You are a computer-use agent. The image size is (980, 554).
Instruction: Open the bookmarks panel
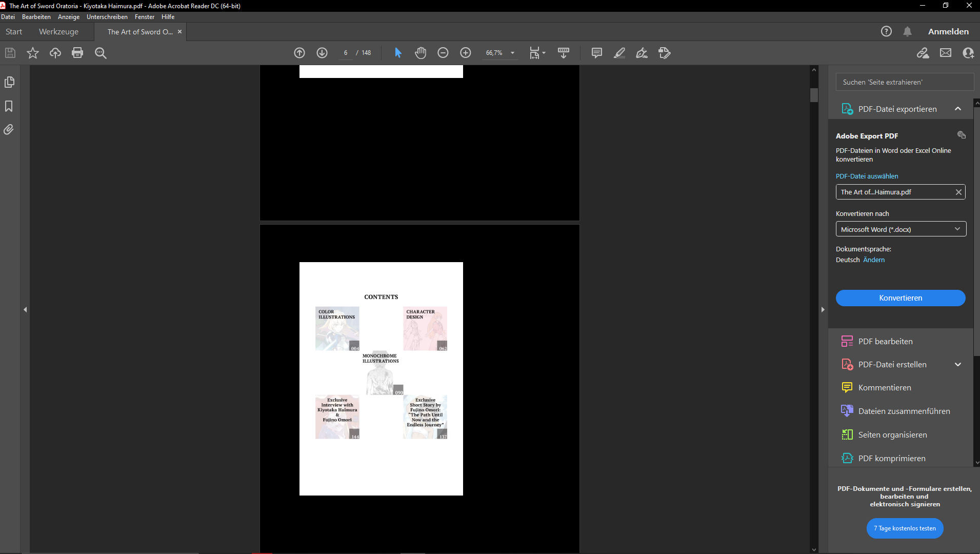coord(9,106)
